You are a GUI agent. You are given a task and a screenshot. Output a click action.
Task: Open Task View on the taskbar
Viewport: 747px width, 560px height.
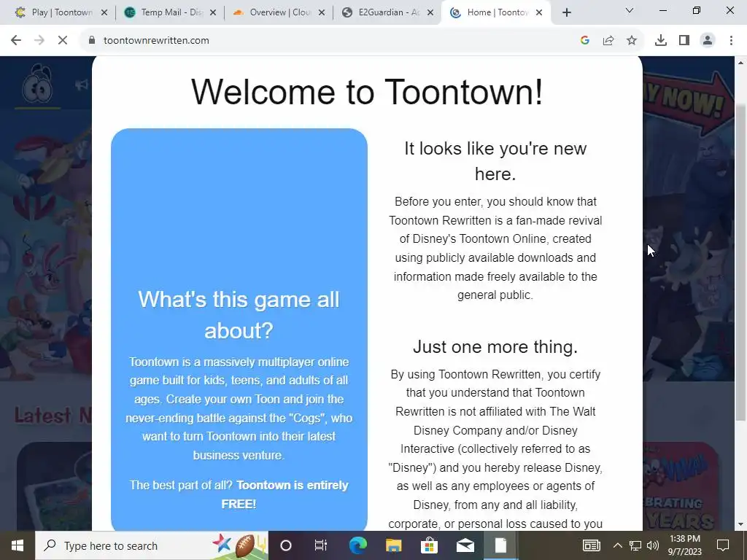pyautogui.click(x=321, y=545)
